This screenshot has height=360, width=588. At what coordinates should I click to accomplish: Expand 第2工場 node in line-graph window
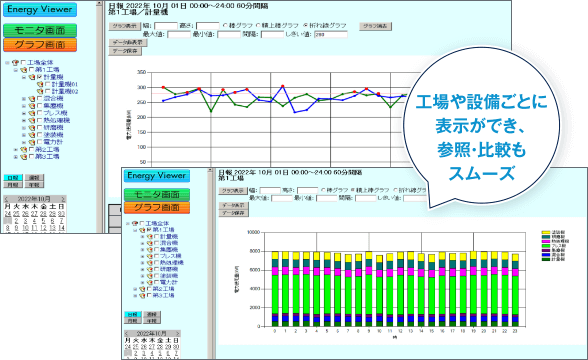tap(16, 150)
